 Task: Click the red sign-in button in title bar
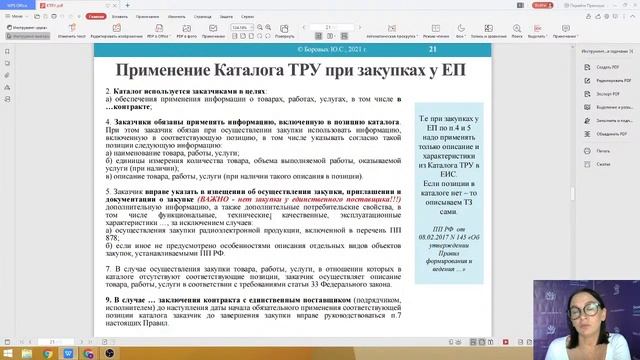pyautogui.click(x=542, y=5)
